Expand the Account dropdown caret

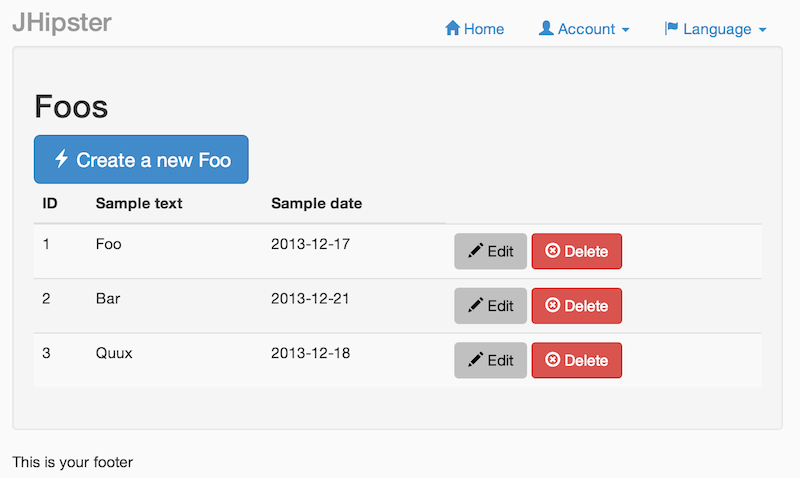pyautogui.click(x=626, y=30)
